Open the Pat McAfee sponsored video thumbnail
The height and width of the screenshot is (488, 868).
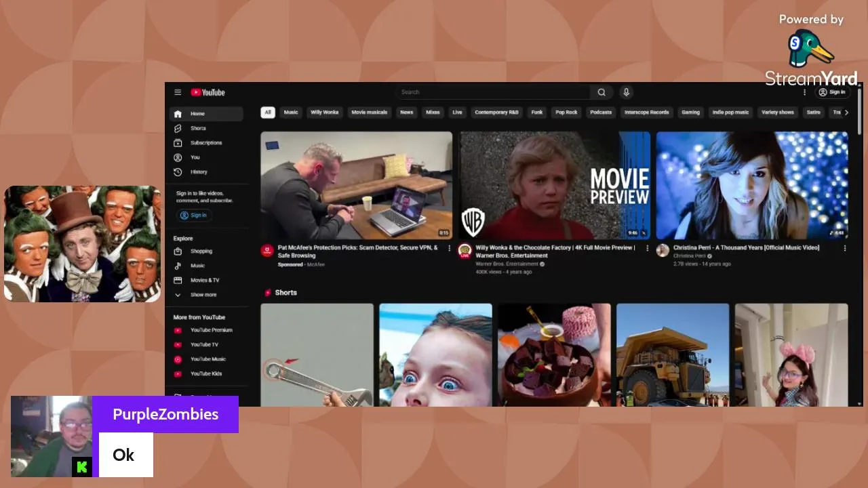[357, 185]
